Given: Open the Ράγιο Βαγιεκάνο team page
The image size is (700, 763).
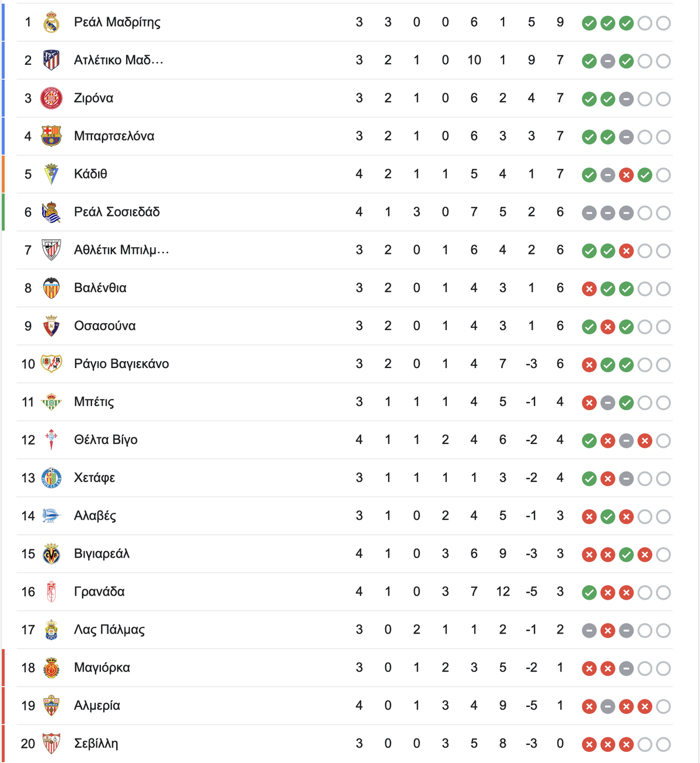Looking at the screenshot, I should click(121, 364).
